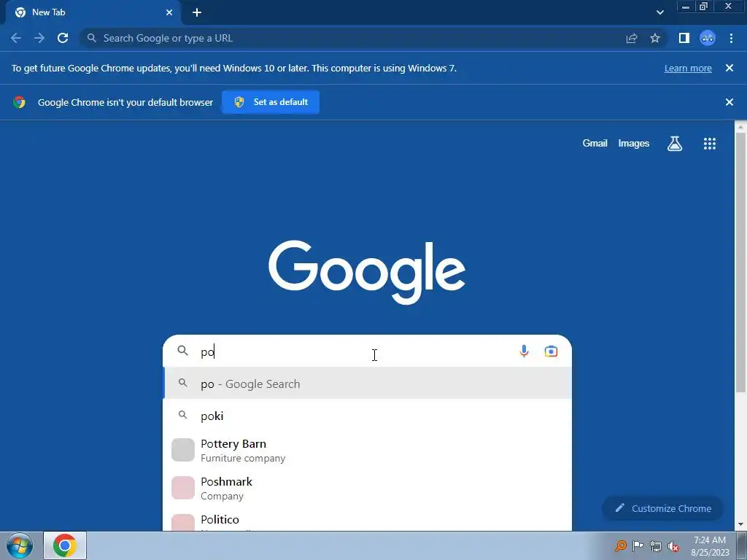The width and height of the screenshot is (747, 560).
Task: Click the magnifier icon in Google search box
Action: pos(183,351)
